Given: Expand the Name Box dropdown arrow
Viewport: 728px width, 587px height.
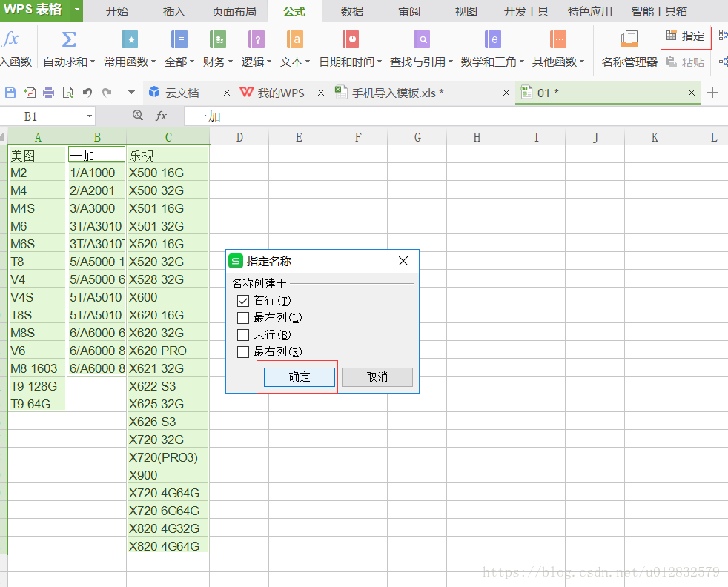Looking at the screenshot, I should click(x=89, y=116).
